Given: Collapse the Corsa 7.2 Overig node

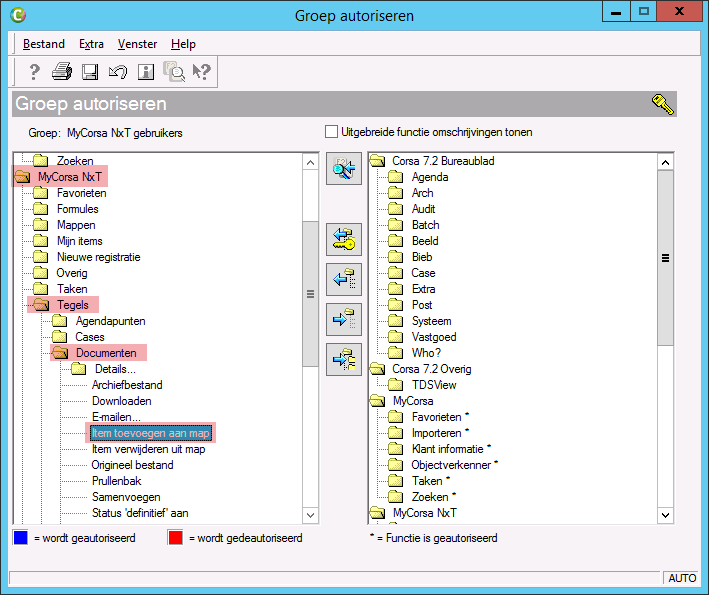Looking at the screenshot, I should click(x=378, y=369).
